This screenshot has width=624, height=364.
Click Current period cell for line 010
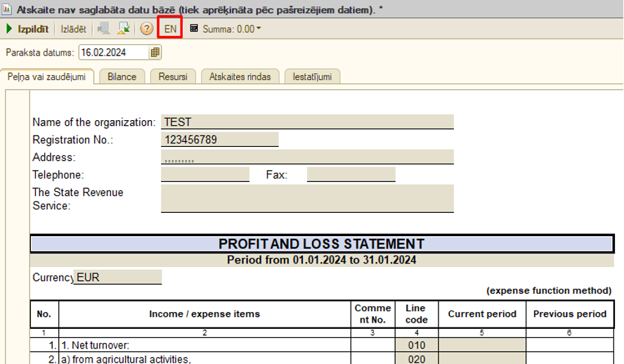click(x=482, y=345)
